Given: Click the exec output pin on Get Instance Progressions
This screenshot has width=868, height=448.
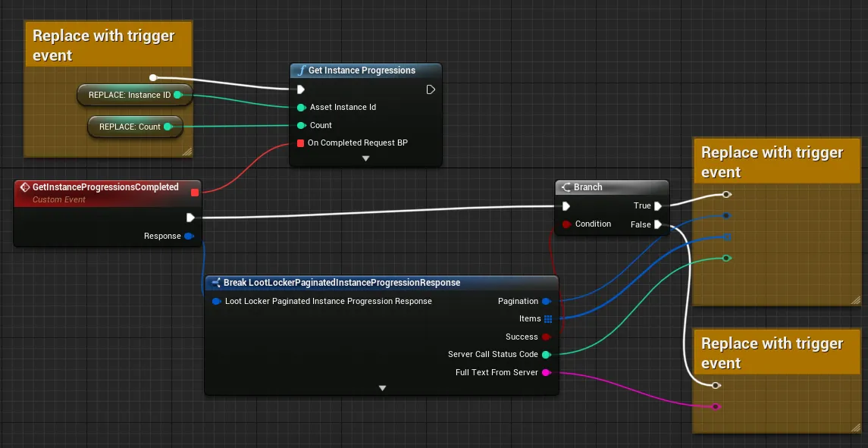Looking at the screenshot, I should coord(431,89).
